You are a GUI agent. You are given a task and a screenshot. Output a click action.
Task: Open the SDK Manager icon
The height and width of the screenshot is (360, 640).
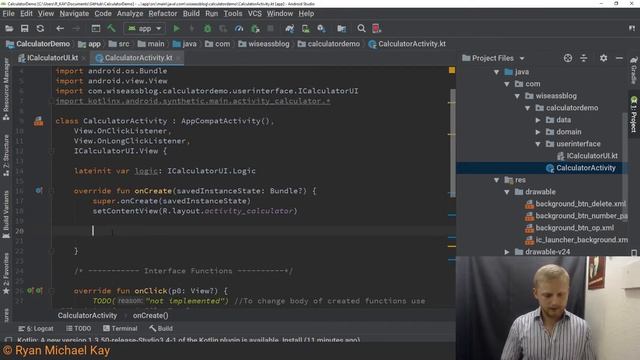321,29
